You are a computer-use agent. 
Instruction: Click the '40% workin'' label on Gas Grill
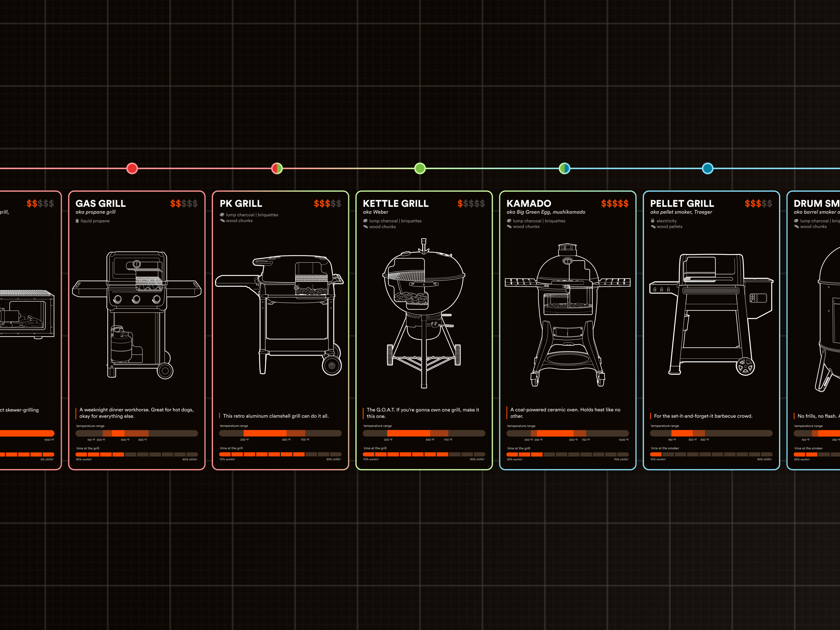[x=84, y=459]
